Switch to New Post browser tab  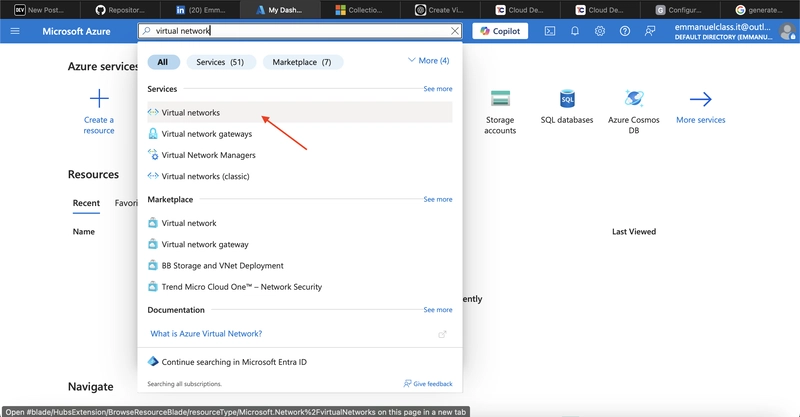click(40, 10)
